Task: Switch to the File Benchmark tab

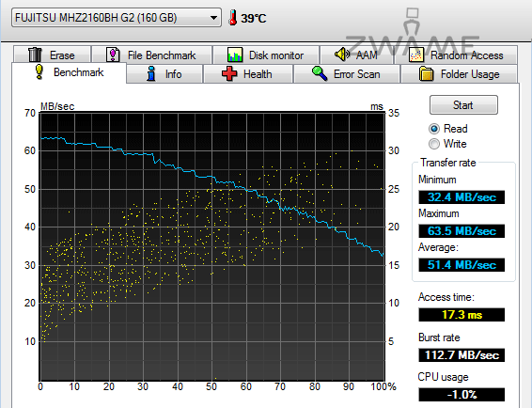Action: (x=152, y=55)
